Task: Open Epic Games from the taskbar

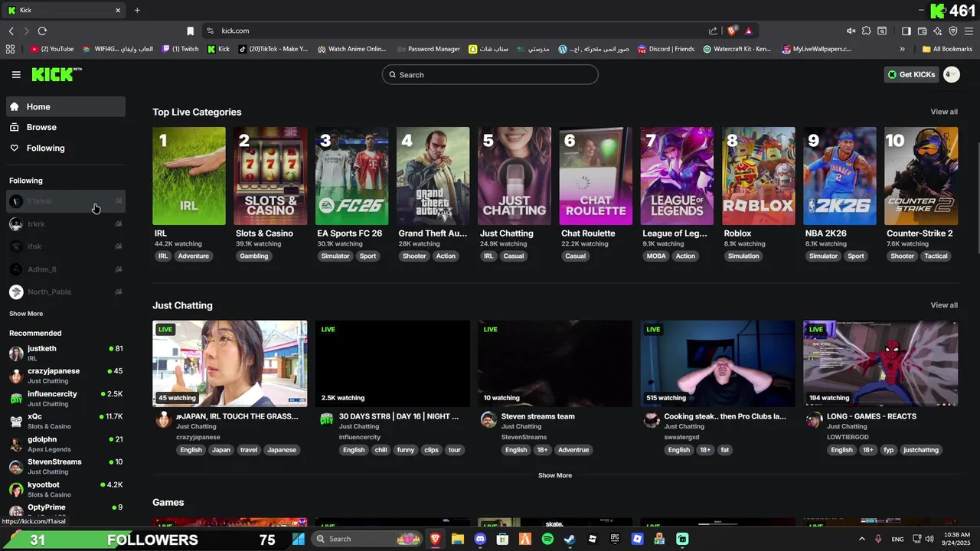Action: click(x=615, y=539)
